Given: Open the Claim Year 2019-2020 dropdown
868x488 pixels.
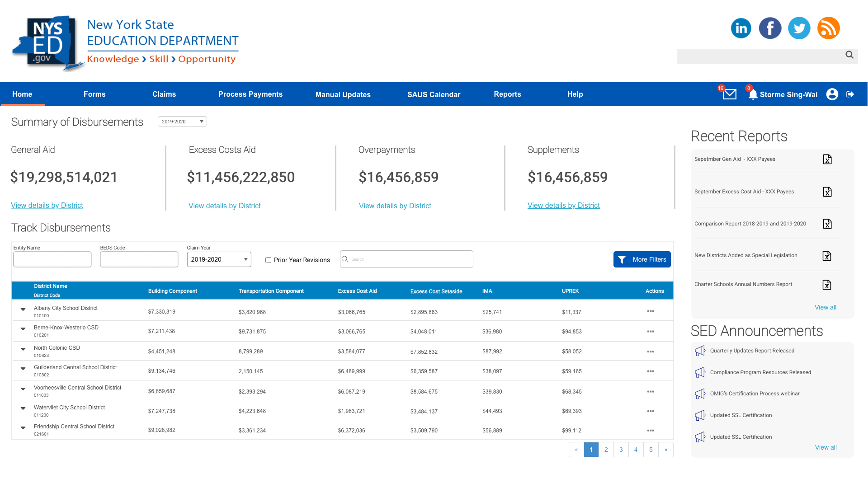Looking at the screenshot, I should click(x=219, y=259).
